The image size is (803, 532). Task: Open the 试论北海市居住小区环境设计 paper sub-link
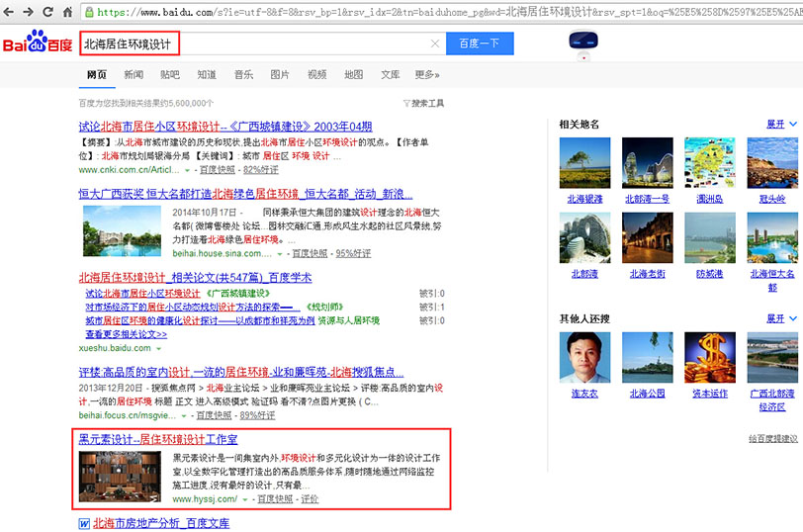pos(142,294)
